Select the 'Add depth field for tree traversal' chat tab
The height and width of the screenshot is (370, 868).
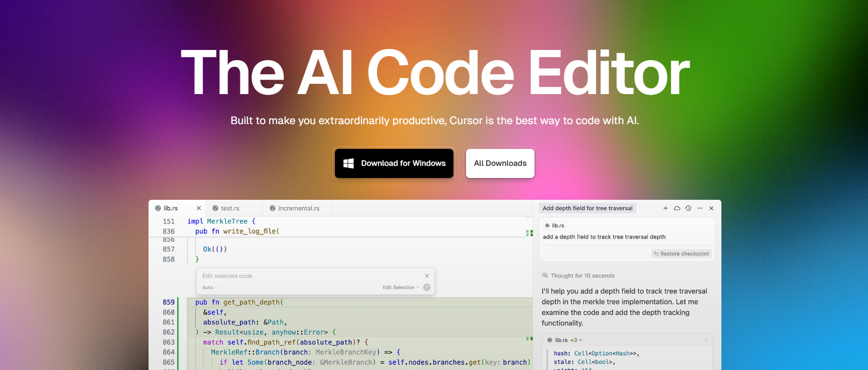click(587, 208)
